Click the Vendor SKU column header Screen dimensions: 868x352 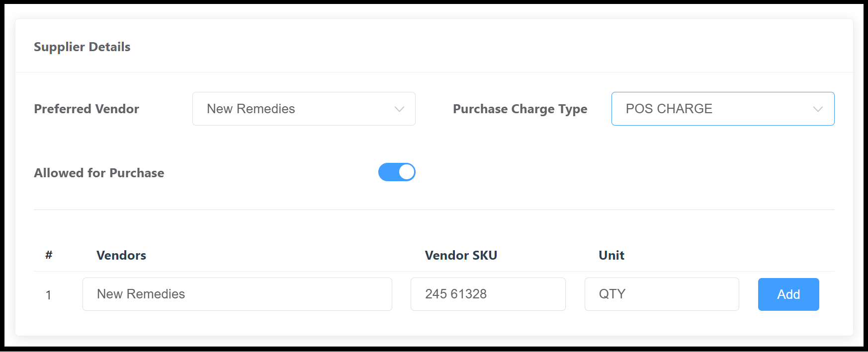point(460,255)
